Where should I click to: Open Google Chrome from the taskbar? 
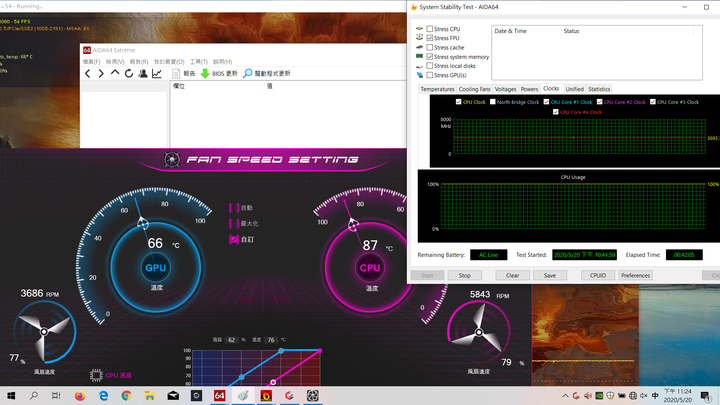126,396
